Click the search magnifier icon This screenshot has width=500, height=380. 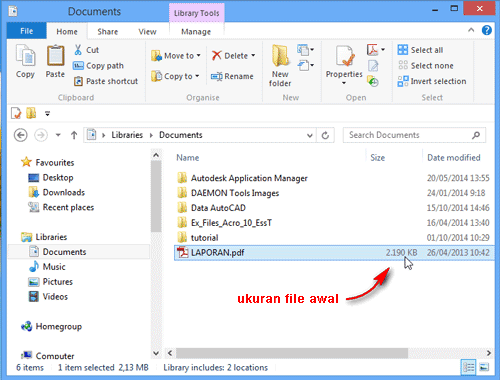[476, 135]
